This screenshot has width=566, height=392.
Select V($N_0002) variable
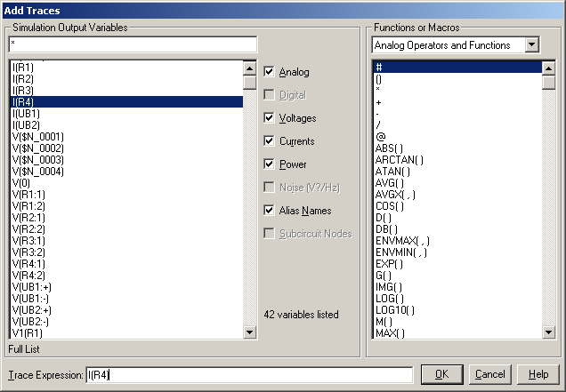tap(127, 148)
